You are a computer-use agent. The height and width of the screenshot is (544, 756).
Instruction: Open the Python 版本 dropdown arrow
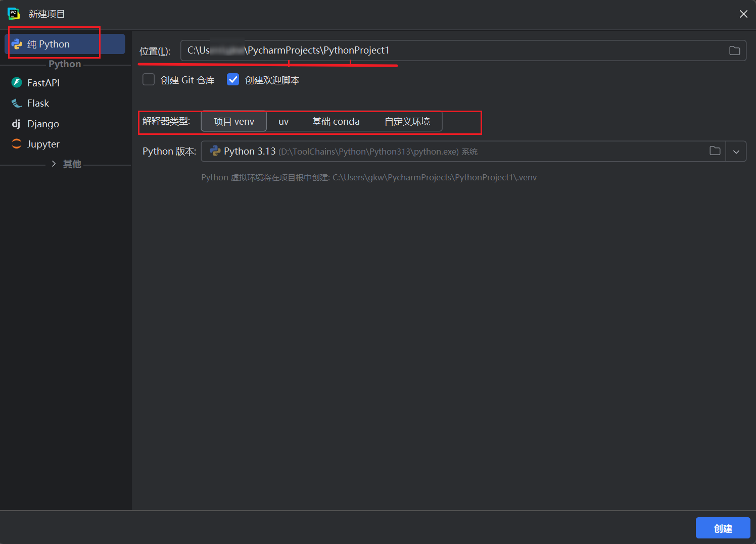pyautogui.click(x=736, y=152)
